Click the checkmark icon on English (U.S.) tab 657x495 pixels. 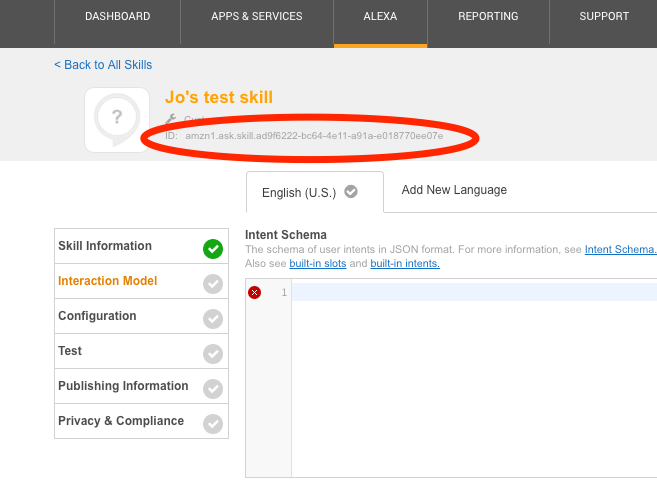[x=351, y=192]
